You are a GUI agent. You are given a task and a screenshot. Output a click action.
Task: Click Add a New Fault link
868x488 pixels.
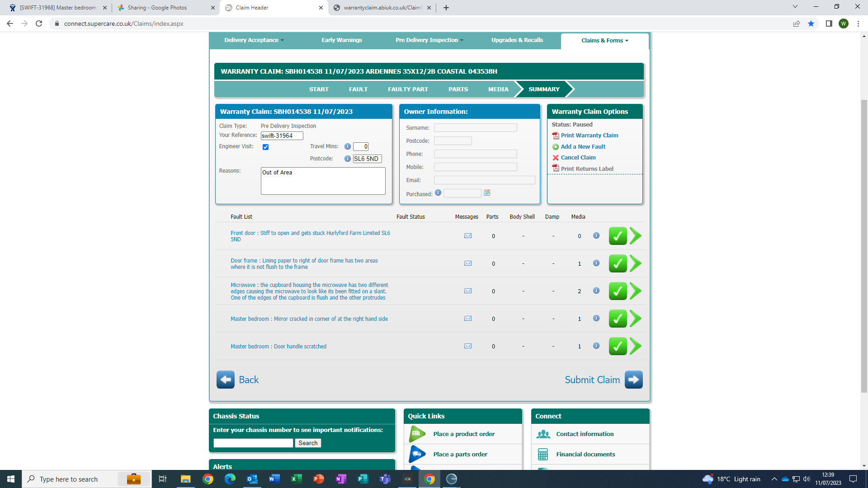pos(583,147)
